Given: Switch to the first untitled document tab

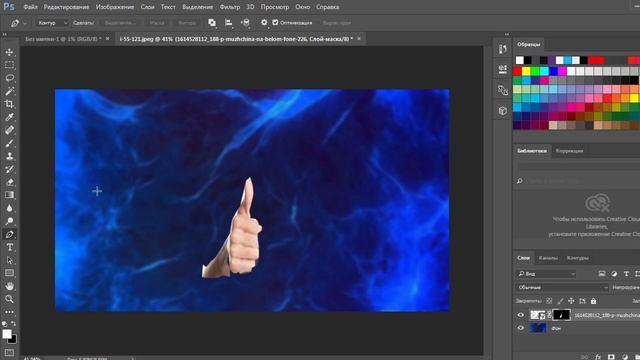Looking at the screenshot, I should (x=63, y=39).
